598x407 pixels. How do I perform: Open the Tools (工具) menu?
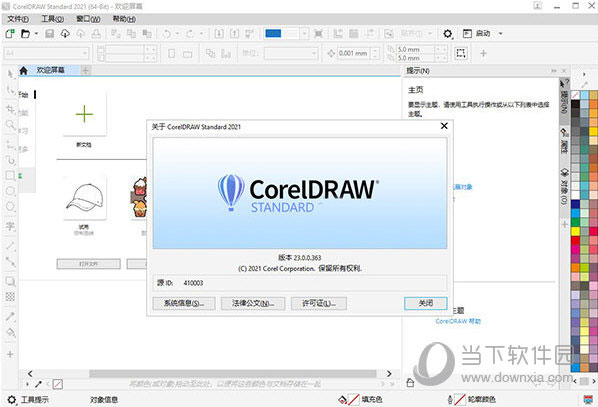pyautogui.click(x=52, y=19)
